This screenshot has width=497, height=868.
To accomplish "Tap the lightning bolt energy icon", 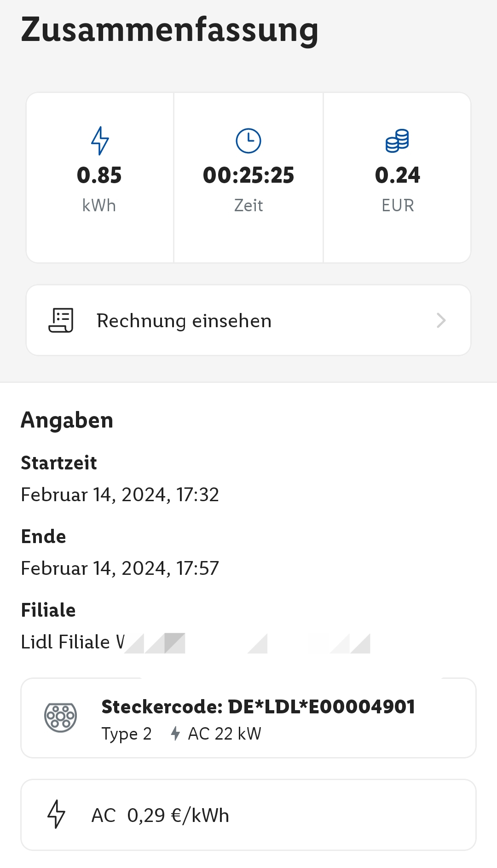I will pos(100,140).
